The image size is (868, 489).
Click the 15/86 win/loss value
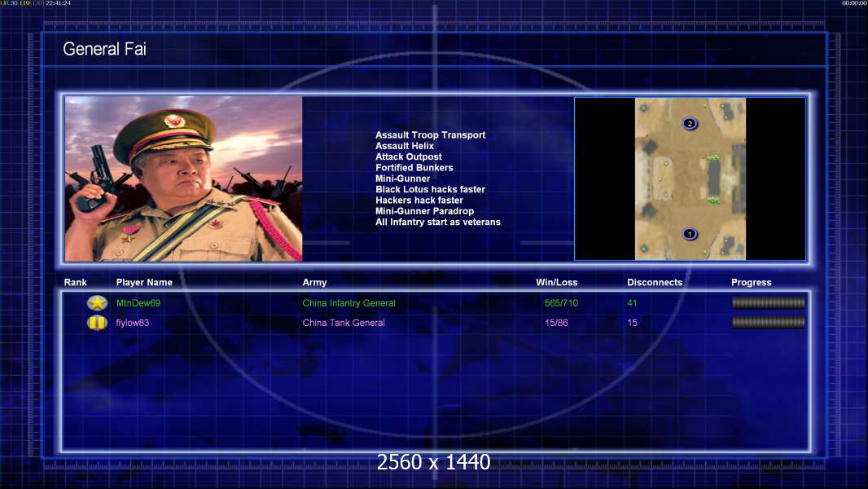click(556, 322)
